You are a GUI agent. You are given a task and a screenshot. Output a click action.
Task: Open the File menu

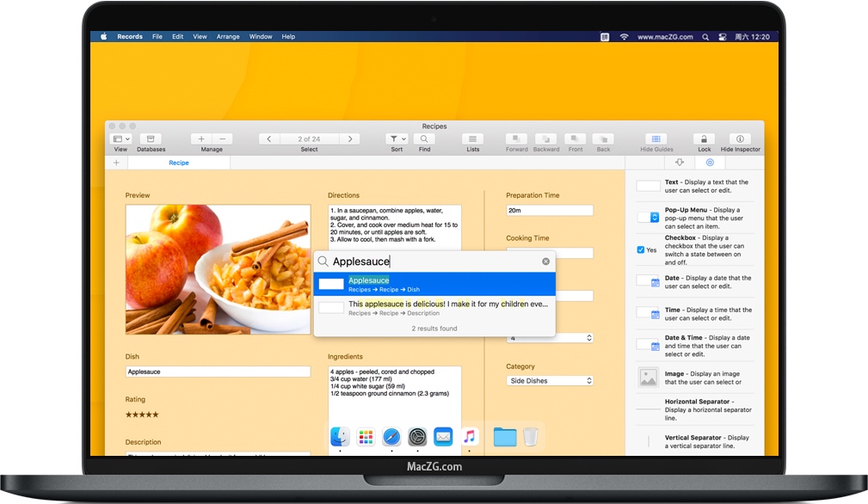pyautogui.click(x=157, y=37)
